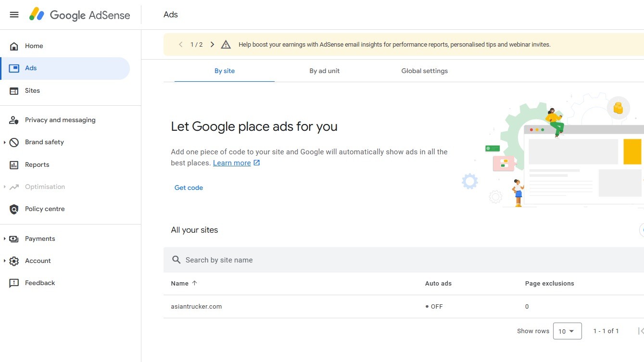Click the Home house icon
This screenshot has height=362, width=644.
tap(14, 46)
